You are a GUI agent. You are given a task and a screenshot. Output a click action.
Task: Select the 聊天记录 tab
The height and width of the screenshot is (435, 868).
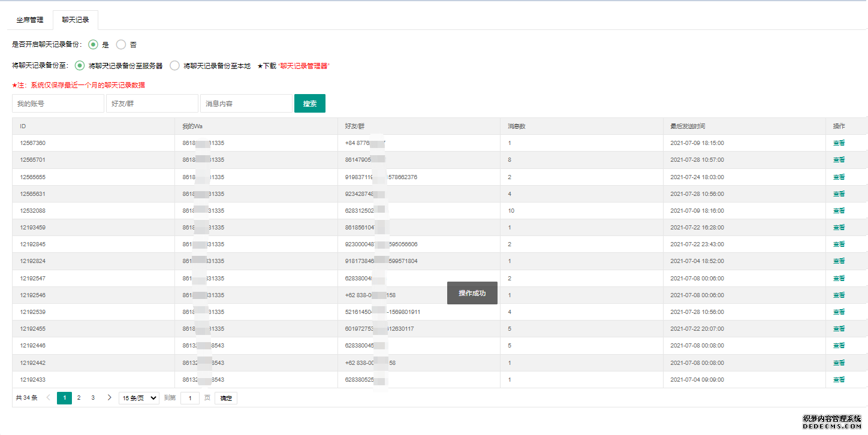pyautogui.click(x=76, y=20)
